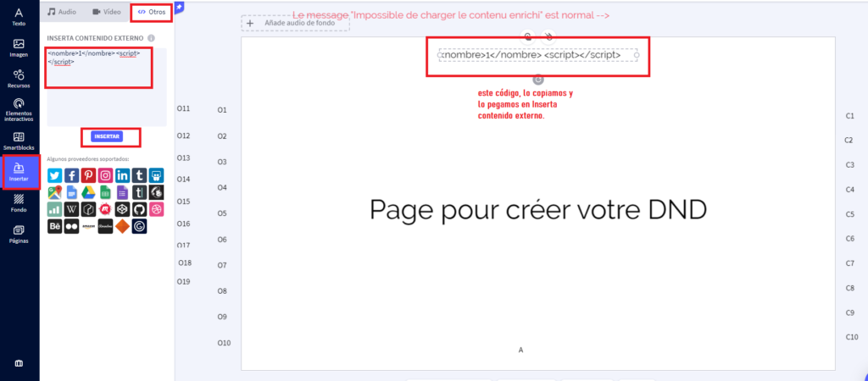Open the Recursos panel
The width and height of the screenshot is (868, 381).
point(19,80)
